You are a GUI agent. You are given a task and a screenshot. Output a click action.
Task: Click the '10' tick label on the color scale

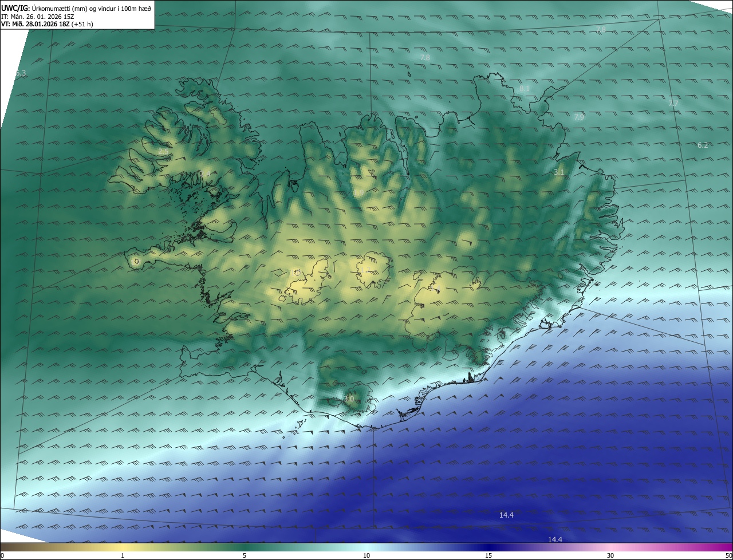tap(366, 555)
